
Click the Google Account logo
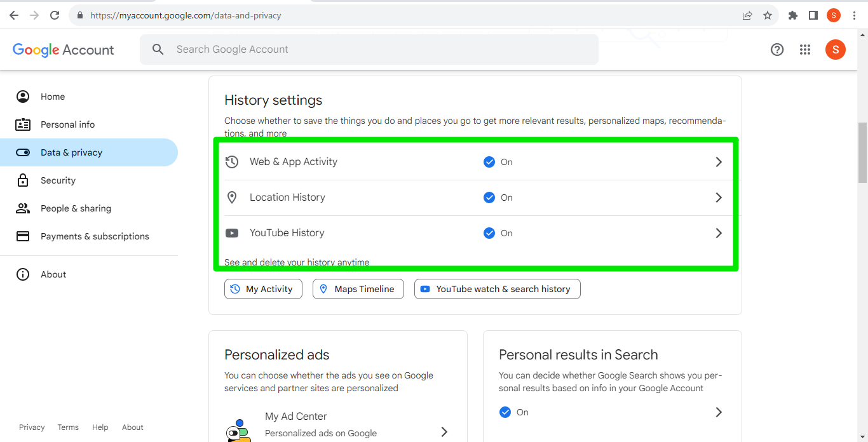point(63,50)
